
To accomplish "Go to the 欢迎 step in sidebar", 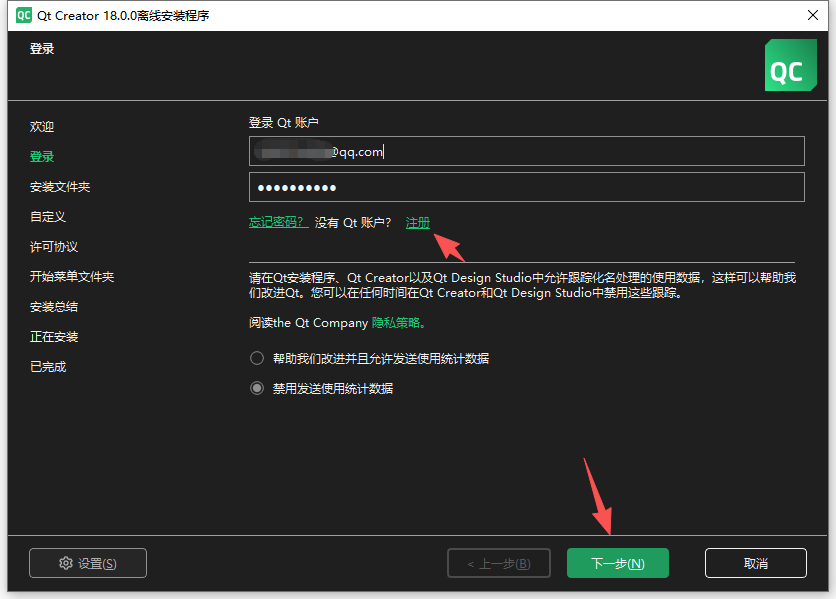I will 42,126.
